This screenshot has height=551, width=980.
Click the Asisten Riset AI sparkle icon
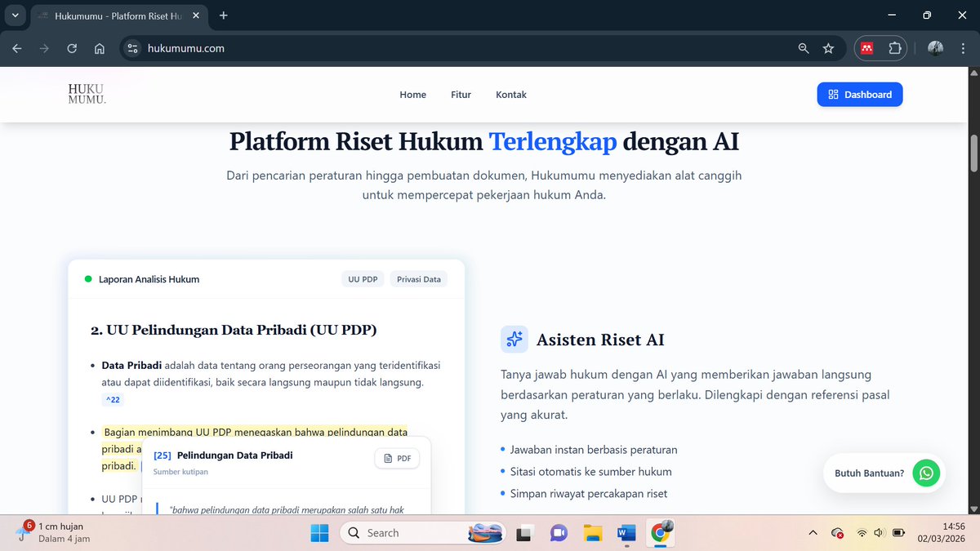[514, 340]
